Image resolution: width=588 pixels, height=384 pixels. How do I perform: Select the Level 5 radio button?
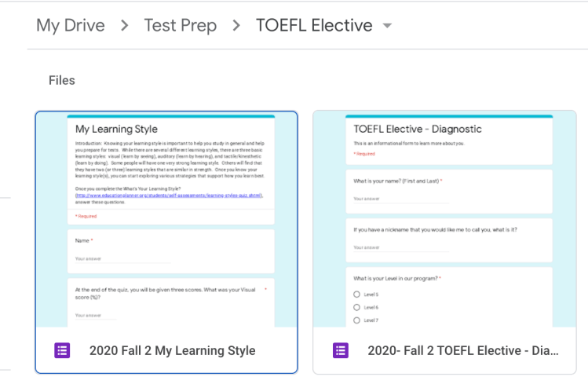[356, 294]
